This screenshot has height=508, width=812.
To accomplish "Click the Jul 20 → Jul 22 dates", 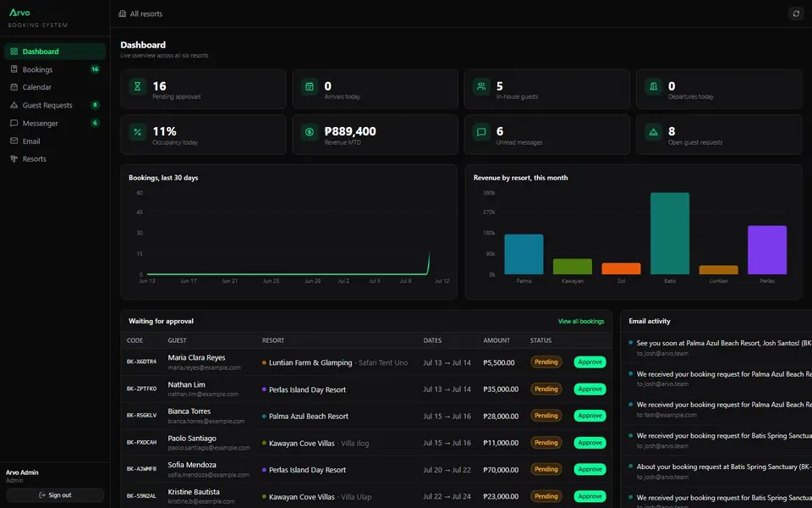I will coord(447,470).
